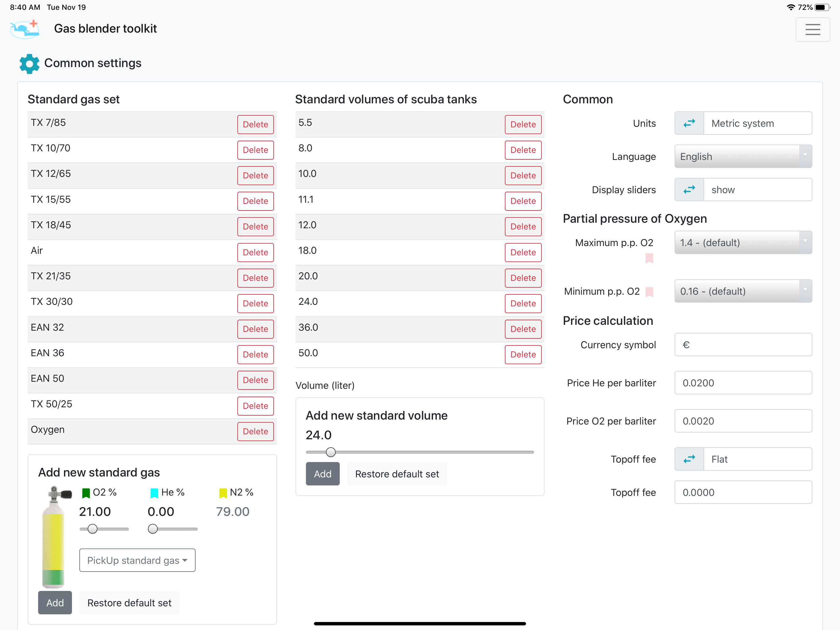Viewport: 840px width, 630px height.
Task: Click the O2 21.00 value
Action: pyautogui.click(x=95, y=512)
